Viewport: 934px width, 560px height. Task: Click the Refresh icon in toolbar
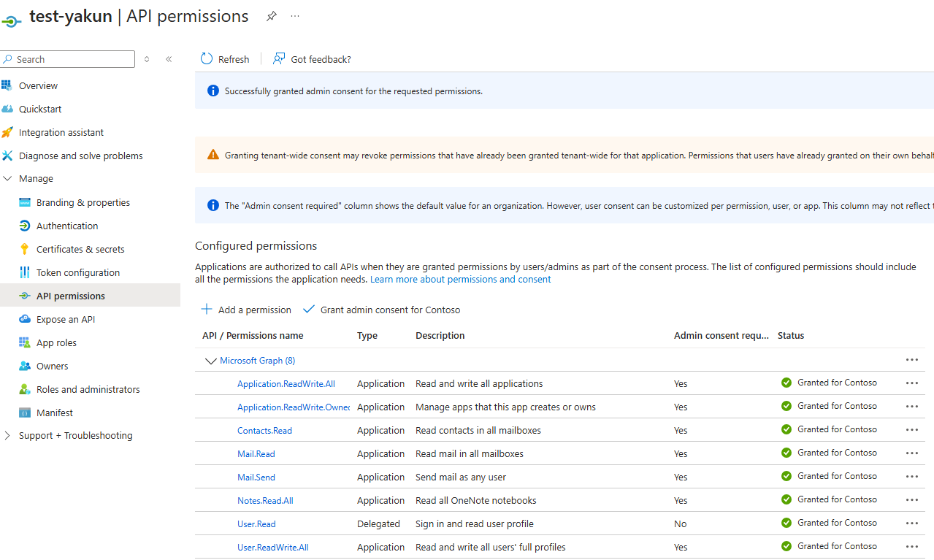click(207, 59)
